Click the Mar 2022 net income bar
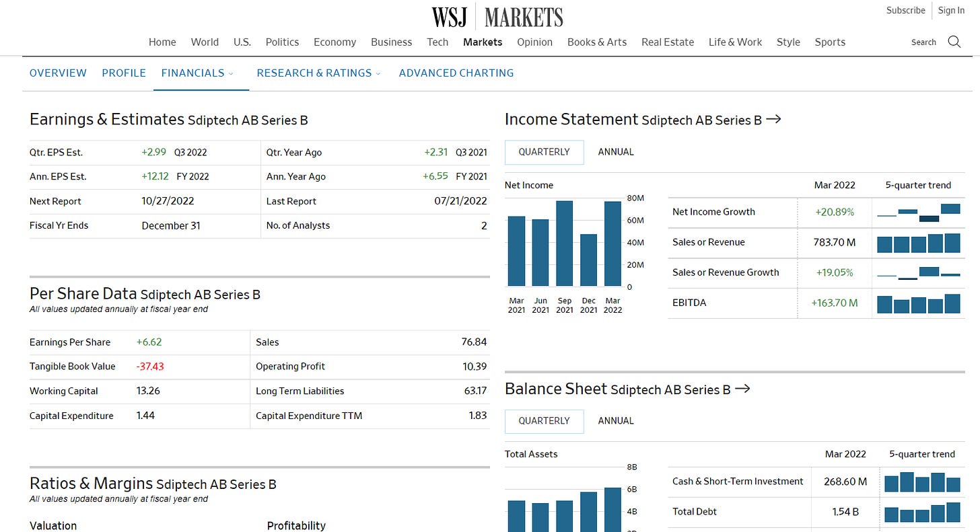Image resolution: width=980 pixels, height=532 pixels. [612, 244]
